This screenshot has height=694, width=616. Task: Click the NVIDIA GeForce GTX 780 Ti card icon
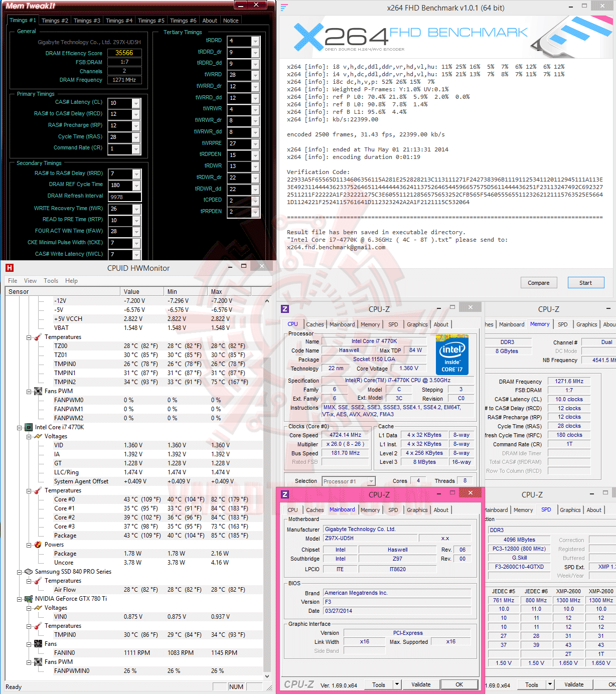[29, 599]
